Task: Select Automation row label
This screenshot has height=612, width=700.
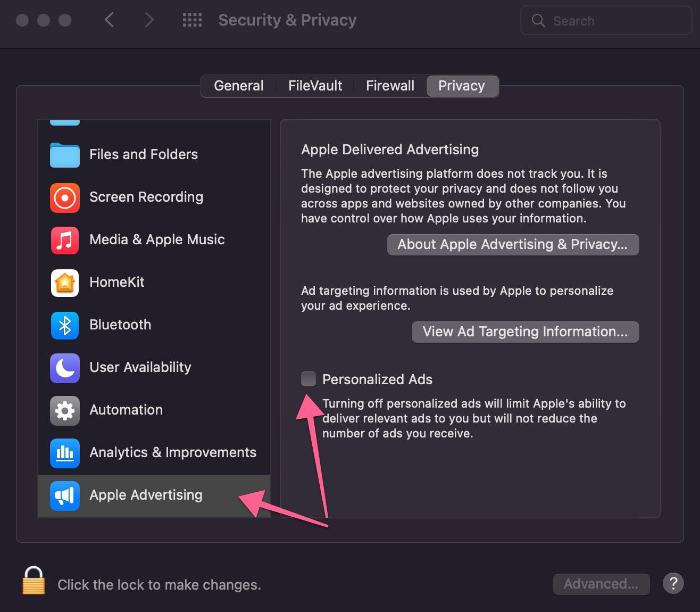Action: click(126, 410)
